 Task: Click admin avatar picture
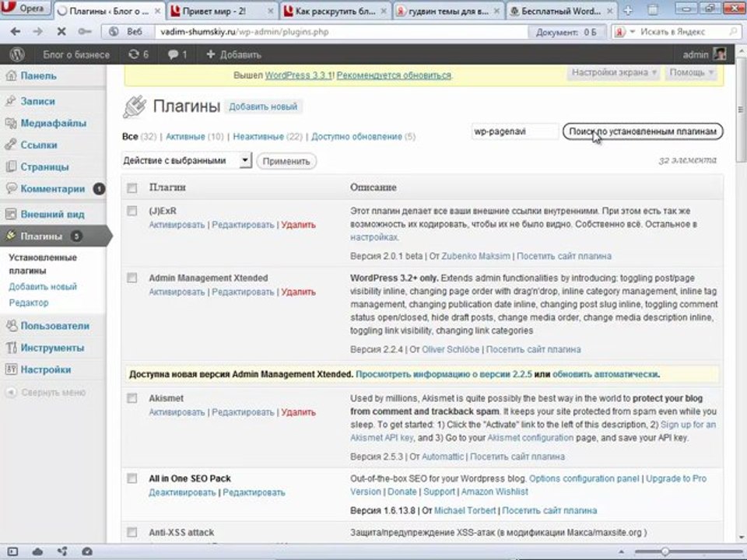pyautogui.click(x=719, y=54)
